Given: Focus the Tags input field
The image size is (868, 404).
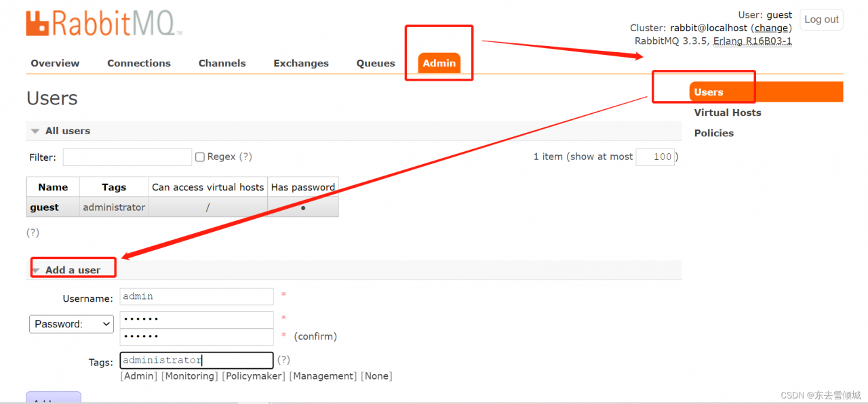Looking at the screenshot, I should pos(197,360).
